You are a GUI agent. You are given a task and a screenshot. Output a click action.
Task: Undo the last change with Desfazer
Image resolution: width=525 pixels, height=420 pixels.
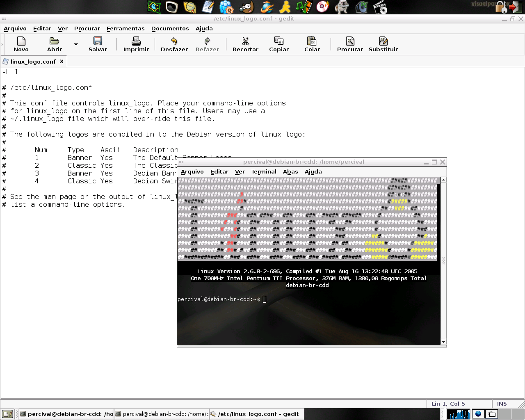click(x=174, y=44)
